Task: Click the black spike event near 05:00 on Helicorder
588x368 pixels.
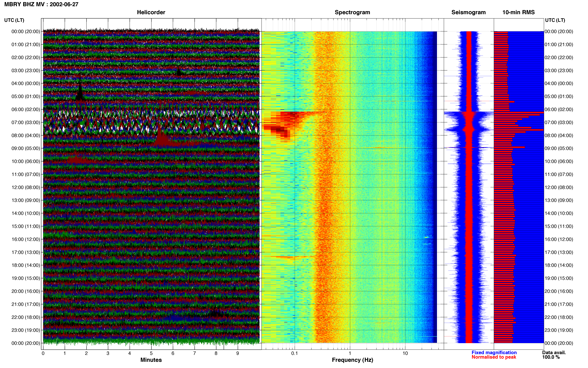Action: coord(80,90)
